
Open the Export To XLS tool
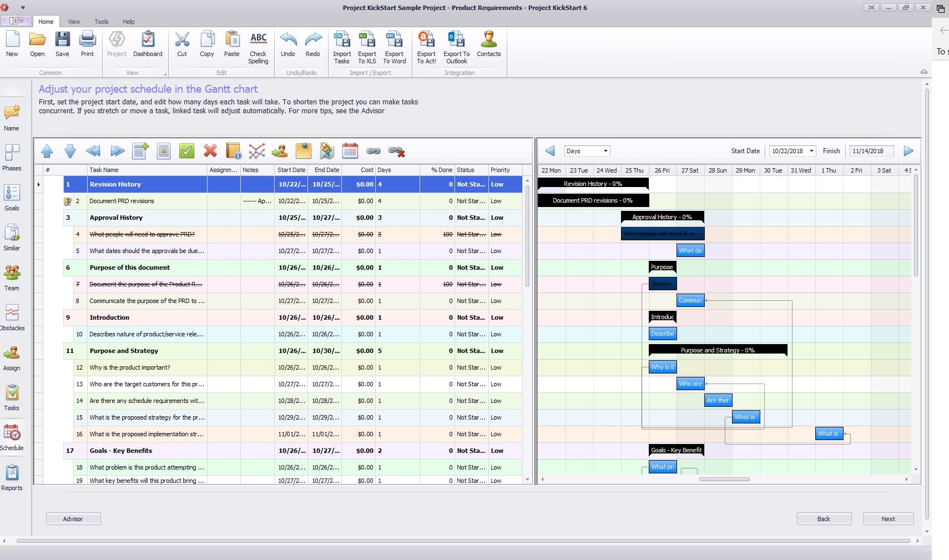tap(367, 47)
